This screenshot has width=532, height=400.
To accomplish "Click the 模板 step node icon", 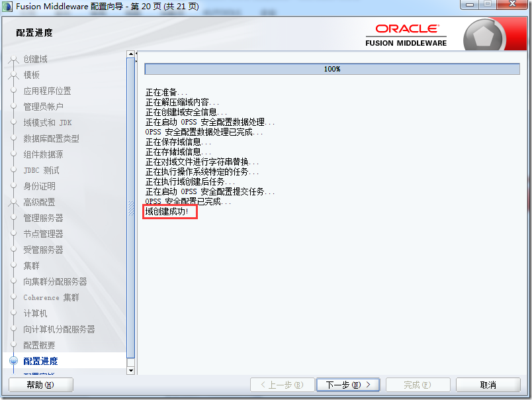I will 14,75.
